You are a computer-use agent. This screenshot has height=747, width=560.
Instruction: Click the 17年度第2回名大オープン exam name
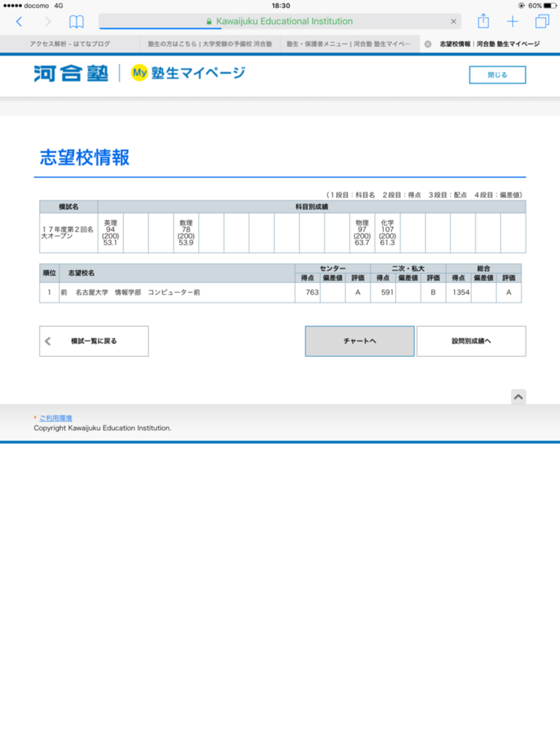tap(68, 233)
